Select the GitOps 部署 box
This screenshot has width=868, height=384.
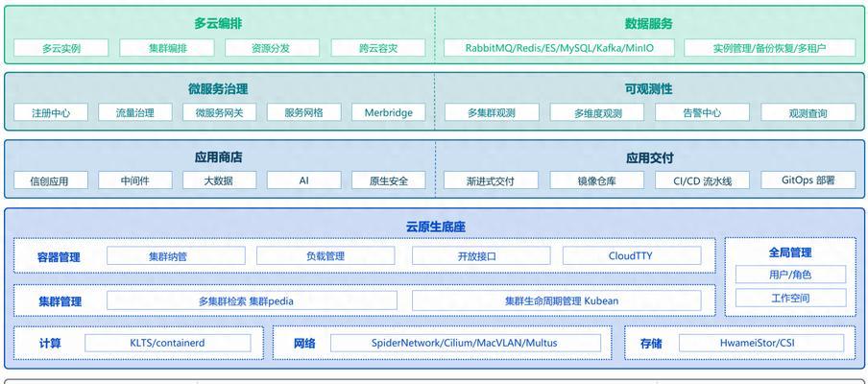click(x=808, y=180)
